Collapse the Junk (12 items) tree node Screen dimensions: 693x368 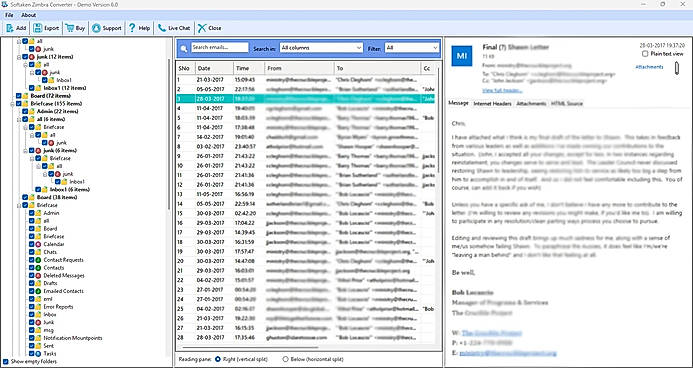point(19,57)
